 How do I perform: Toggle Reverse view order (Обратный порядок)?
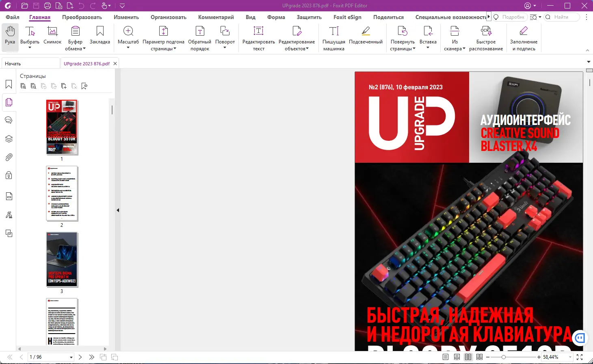pos(200,38)
